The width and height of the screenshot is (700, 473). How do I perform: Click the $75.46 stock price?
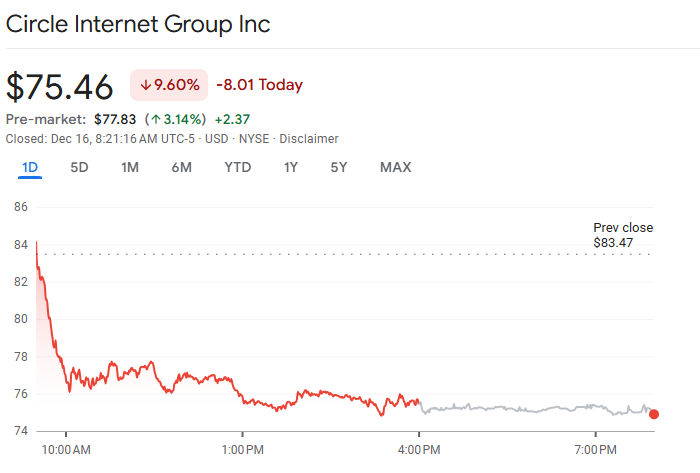coord(60,87)
